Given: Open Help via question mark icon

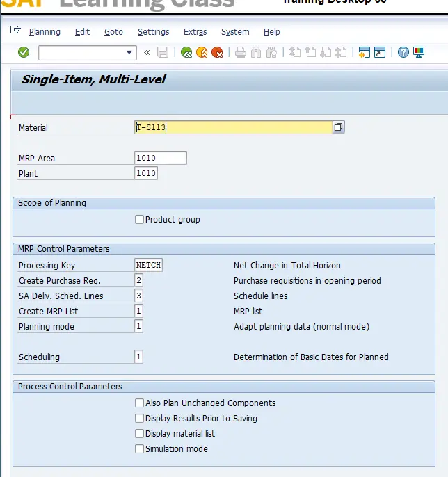Looking at the screenshot, I should 403,52.
